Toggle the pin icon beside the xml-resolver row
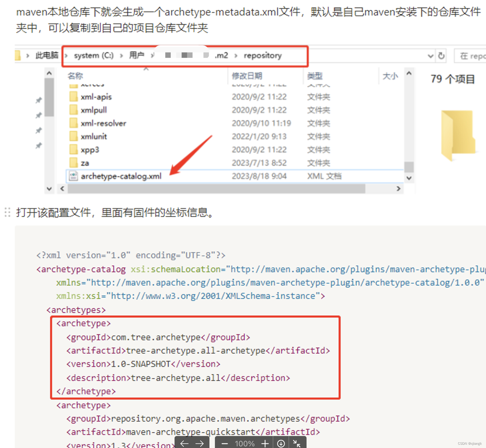 pos(38,130)
